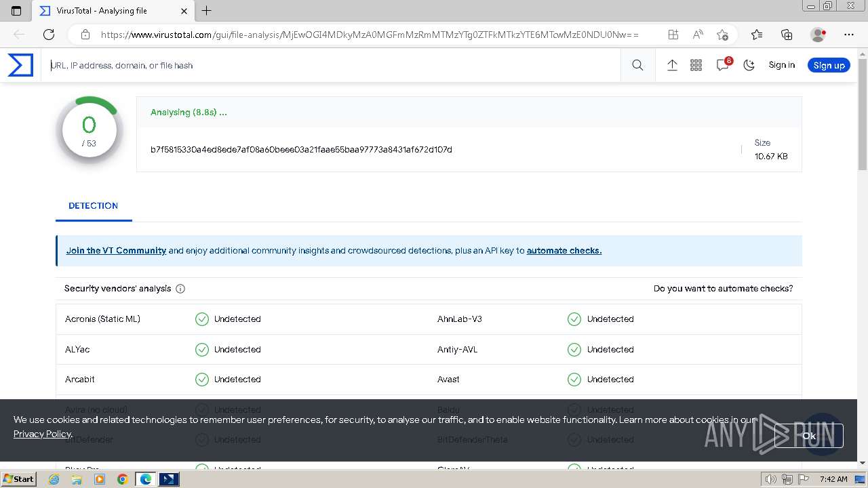Viewport: 868px width, 488px height.
Task: Open the tab actions menu icon
Action: 16,11
